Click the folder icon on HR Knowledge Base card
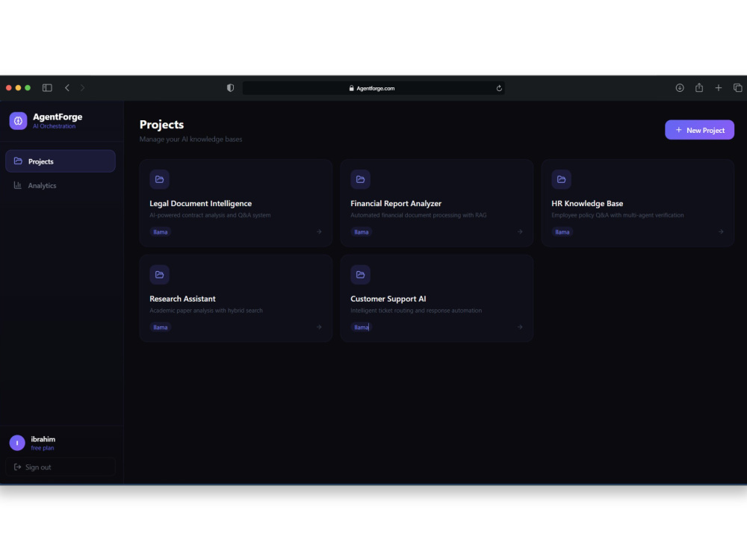The width and height of the screenshot is (747, 560). point(561,179)
